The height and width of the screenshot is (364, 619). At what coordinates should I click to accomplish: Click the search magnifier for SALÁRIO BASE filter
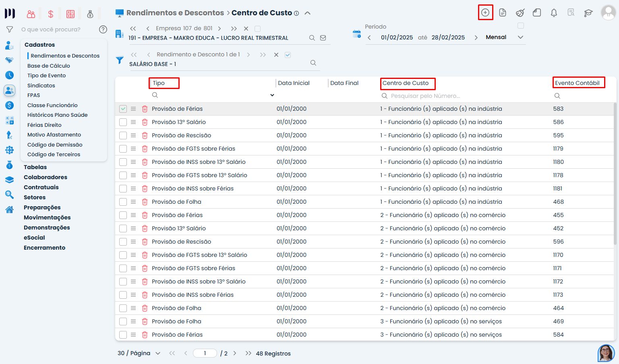click(x=313, y=63)
